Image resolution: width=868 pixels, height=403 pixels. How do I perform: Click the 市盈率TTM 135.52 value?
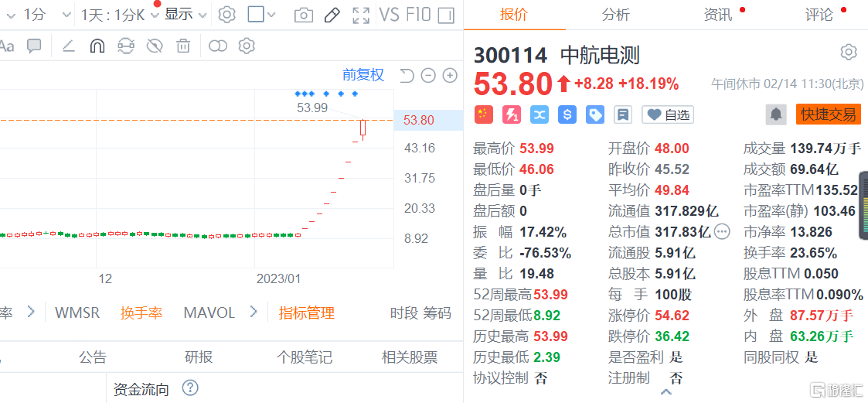point(837,190)
